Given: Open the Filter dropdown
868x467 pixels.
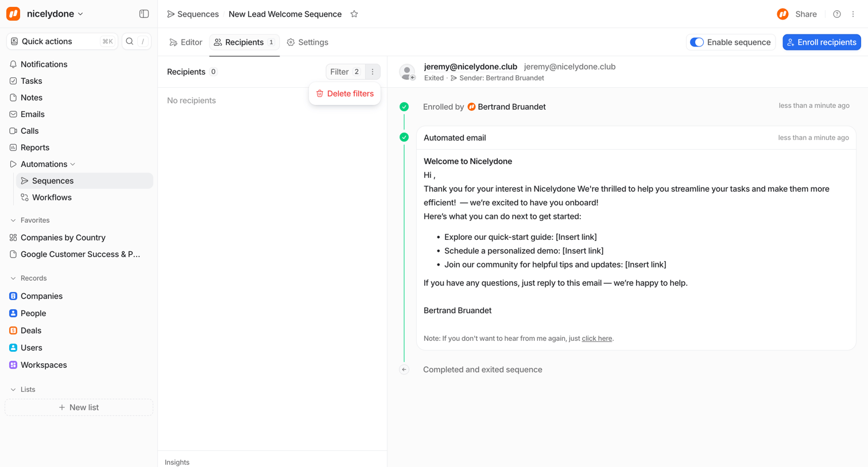Looking at the screenshot, I should tap(346, 72).
